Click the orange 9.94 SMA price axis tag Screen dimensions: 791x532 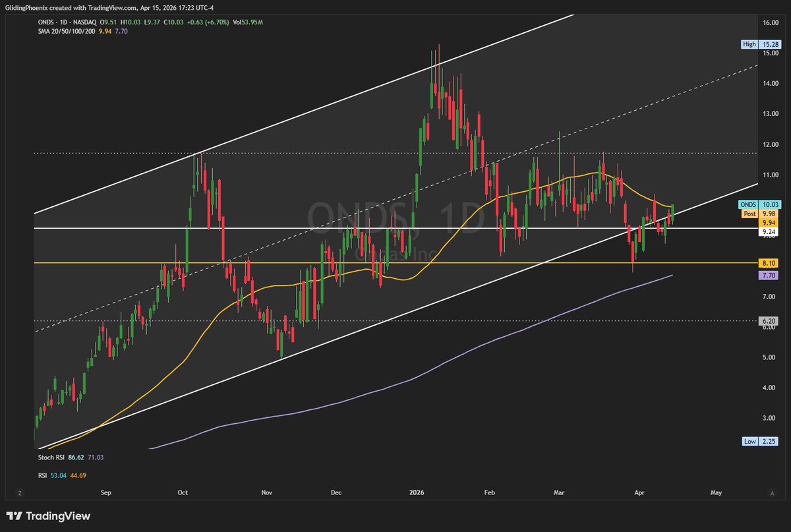[769, 223]
